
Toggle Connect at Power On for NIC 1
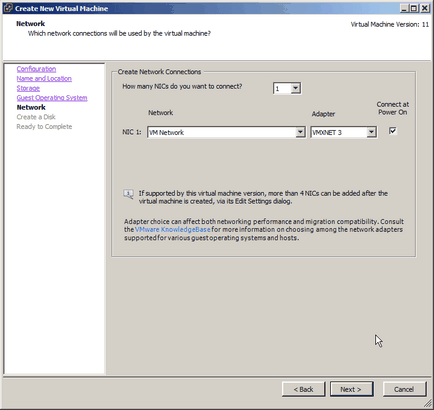[393, 131]
